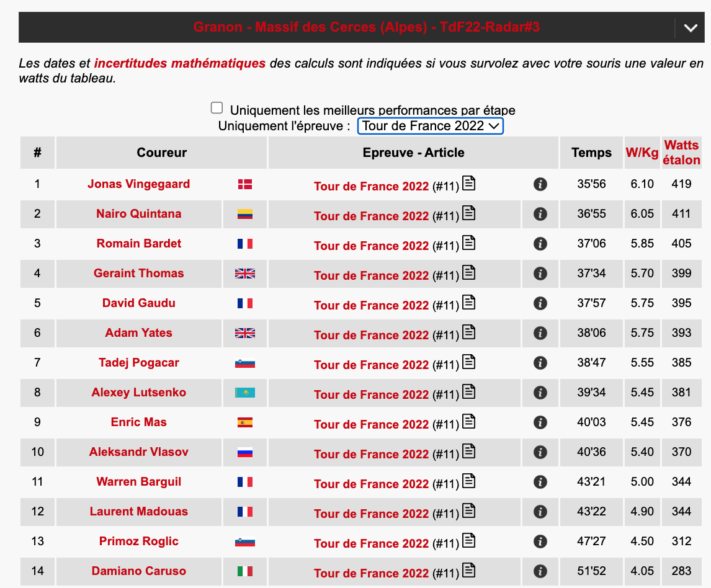Open article document icon in Nairo Quintana row
The width and height of the screenshot is (711, 588).
tap(468, 213)
